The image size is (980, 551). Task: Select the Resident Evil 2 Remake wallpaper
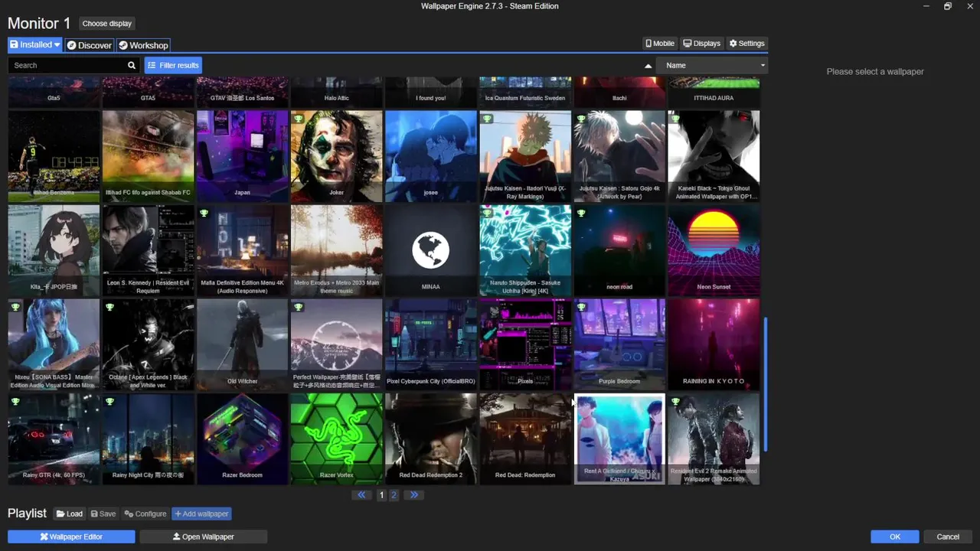pyautogui.click(x=714, y=439)
